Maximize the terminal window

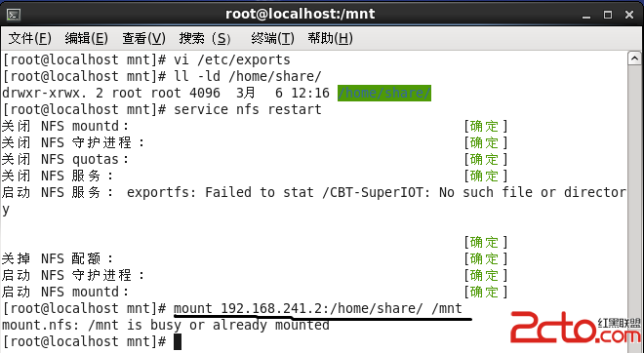608,15
